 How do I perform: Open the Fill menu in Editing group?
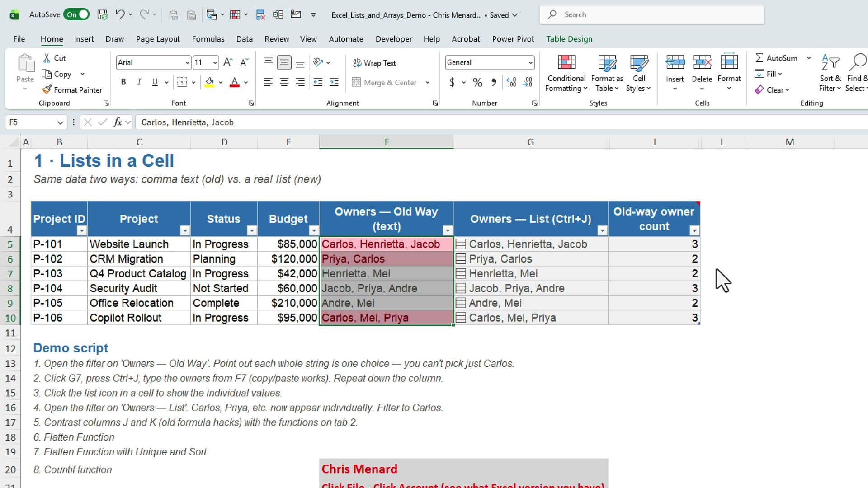[768, 74]
